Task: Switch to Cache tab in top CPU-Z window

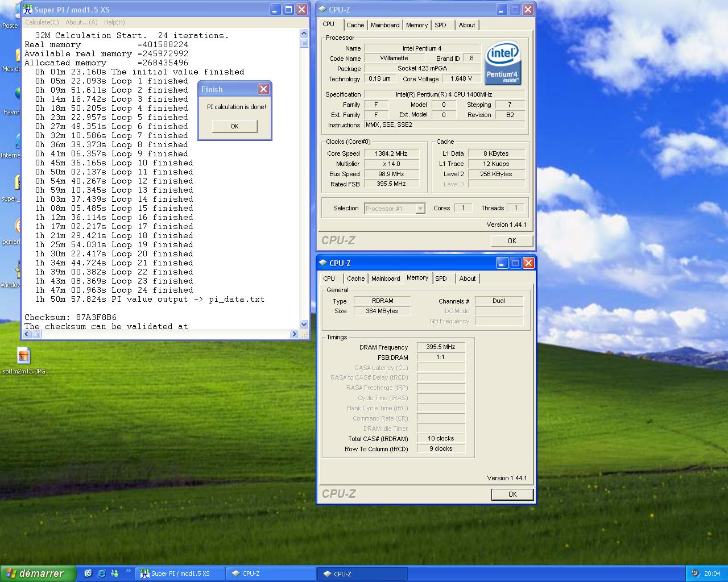Action: click(x=355, y=25)
